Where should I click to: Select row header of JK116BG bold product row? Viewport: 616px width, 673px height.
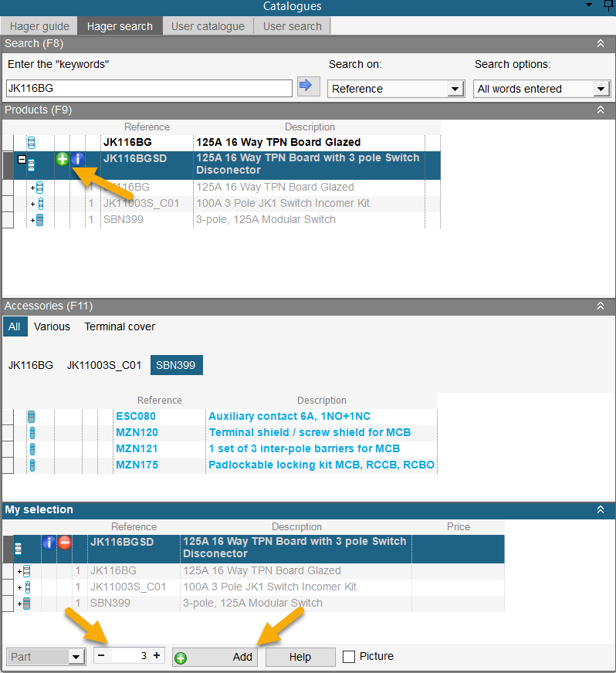(x=8, y=143)
